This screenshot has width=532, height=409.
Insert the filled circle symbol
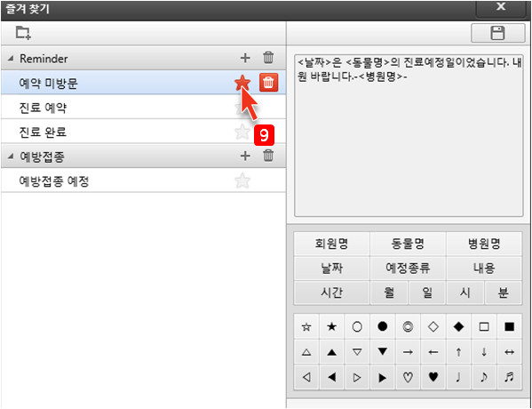(x=383, y=327)
